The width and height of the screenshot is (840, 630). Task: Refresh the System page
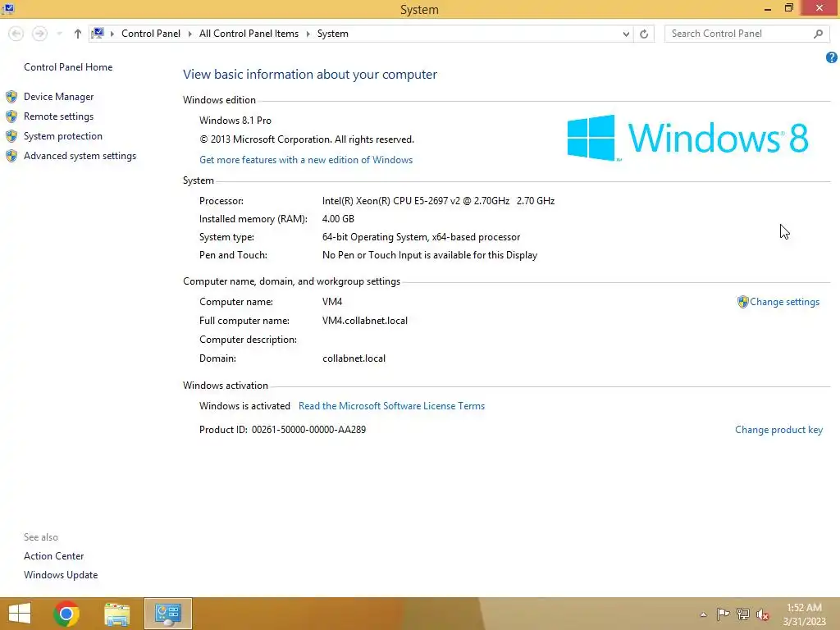[x=644, y=34]
